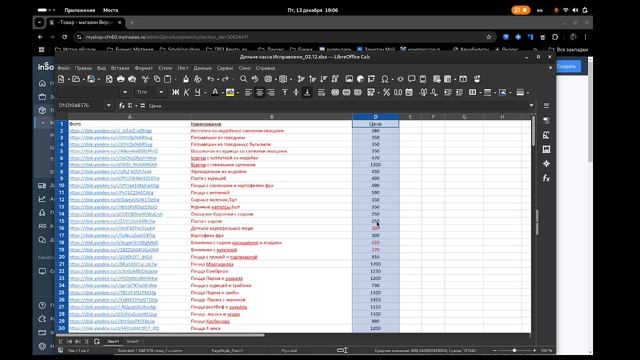Image resolution: width=640 pixels, height=360 pixels.
Task: Insert special character Omega icon
Action: point(384,79)
